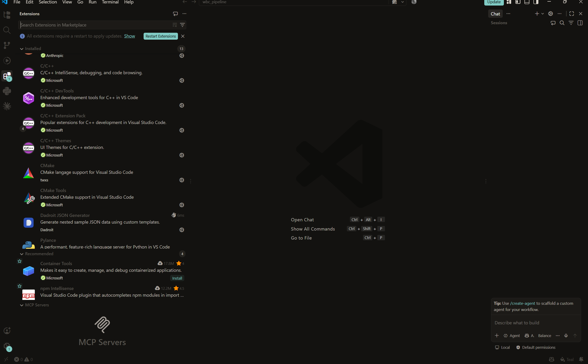Collapse the Recommended extensions section
The width and height of the screenshot is (588, 364).
pos(22,254)
